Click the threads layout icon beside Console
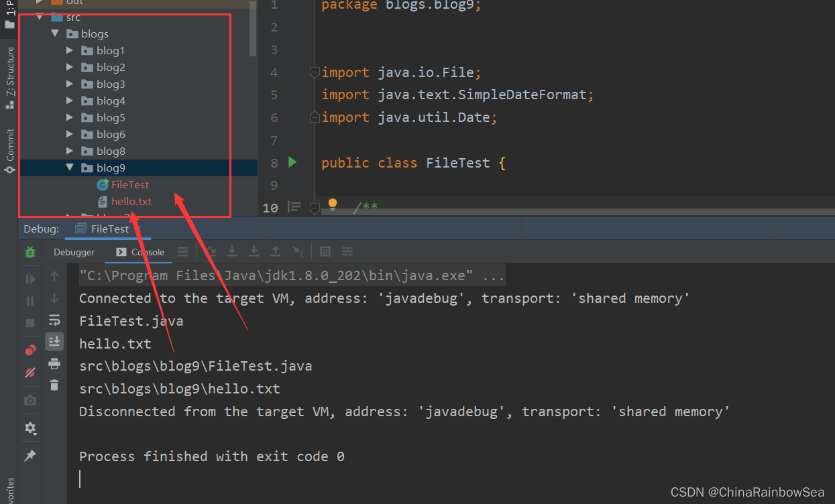Screen dimensions: 835x504 pyautogui.click(x=183, y=252)
